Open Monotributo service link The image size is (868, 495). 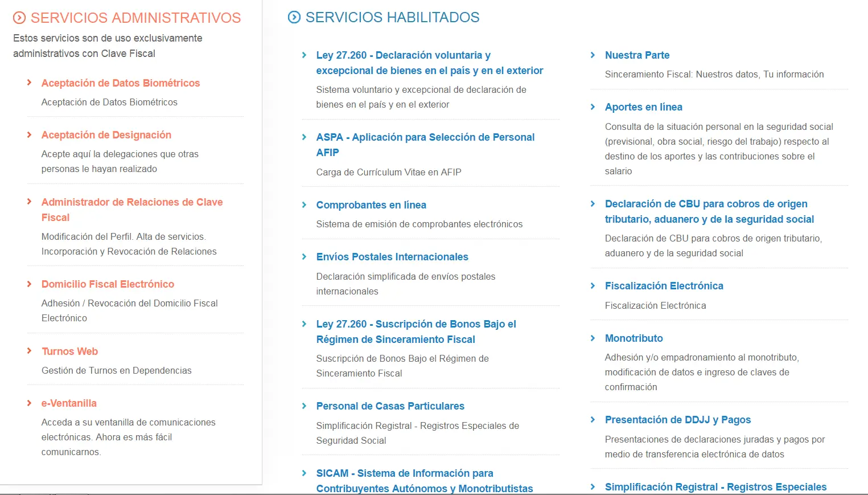click(634, 338)
